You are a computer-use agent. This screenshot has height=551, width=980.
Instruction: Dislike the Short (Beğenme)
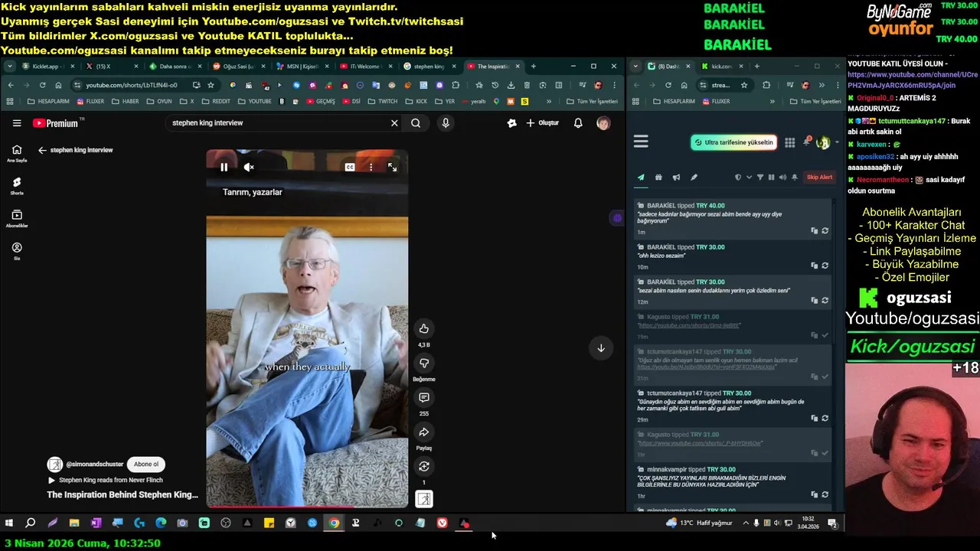click(x=423, y=363)
